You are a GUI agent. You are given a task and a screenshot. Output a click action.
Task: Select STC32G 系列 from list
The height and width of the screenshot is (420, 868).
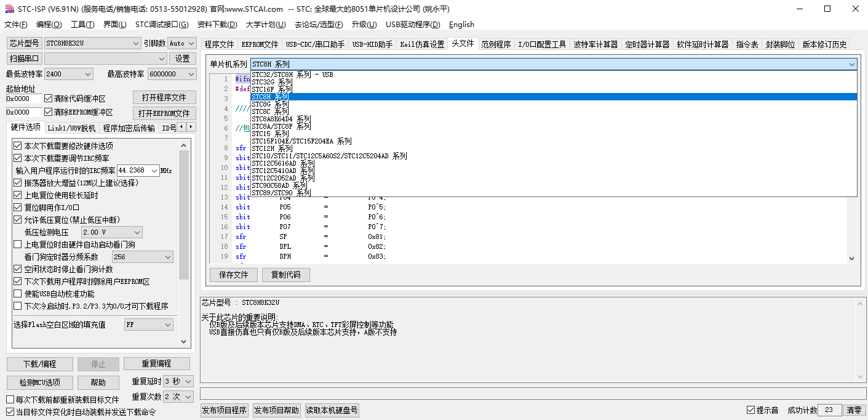tap(554, 82)
